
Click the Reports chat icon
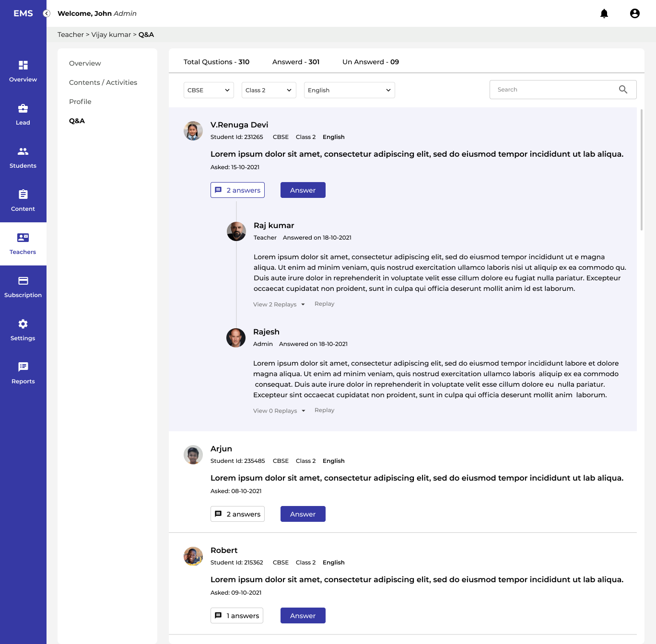coord(23,367)
